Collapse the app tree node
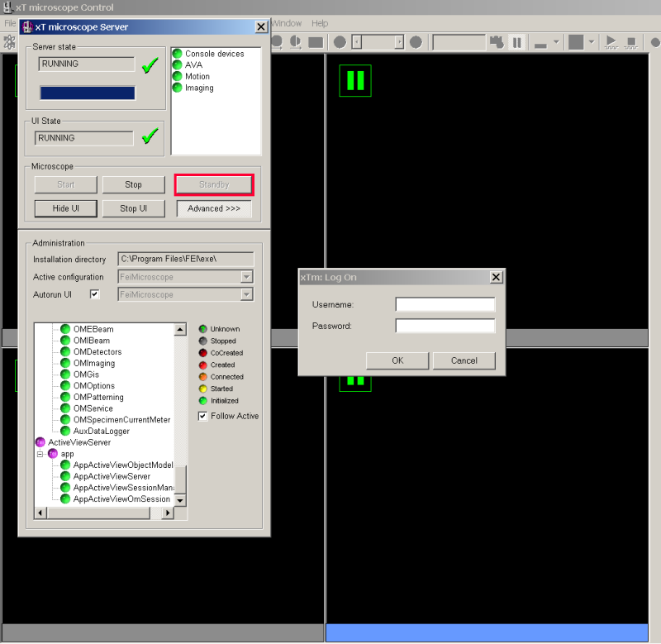Image resolution: width=661 pixels, height=644 pixels. (40, 454)
